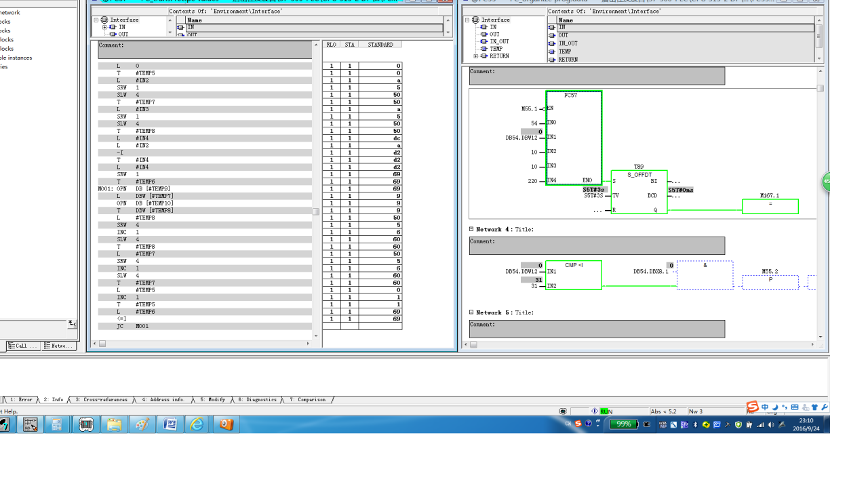868x488 pixels.
Task: Select the FC57 block in the ladder diagram
Action: point(574,138)
